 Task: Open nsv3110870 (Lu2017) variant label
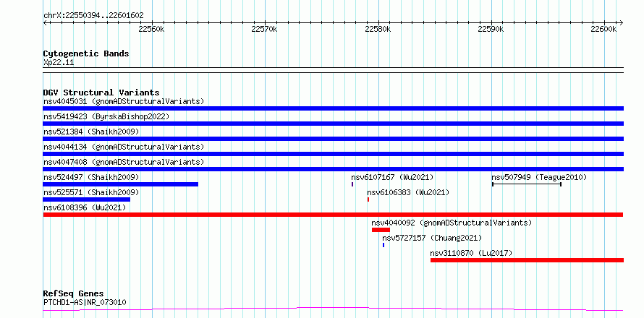pos(472,253)
